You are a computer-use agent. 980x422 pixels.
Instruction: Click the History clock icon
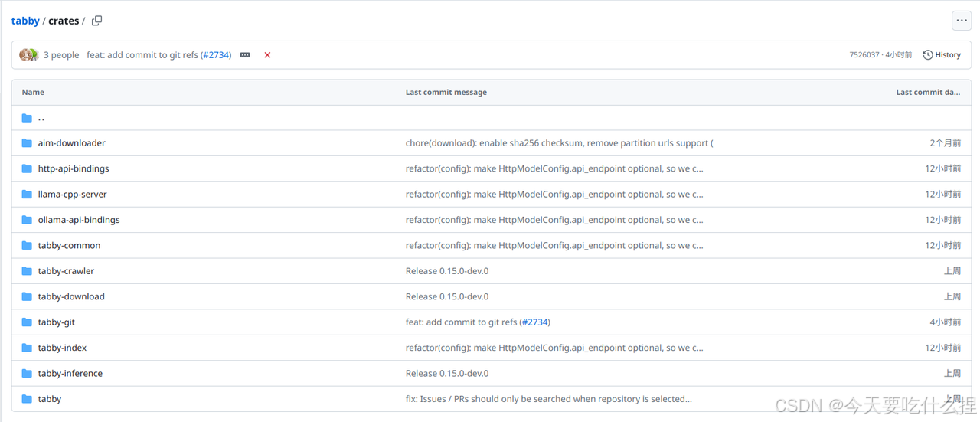click(928, 55)
